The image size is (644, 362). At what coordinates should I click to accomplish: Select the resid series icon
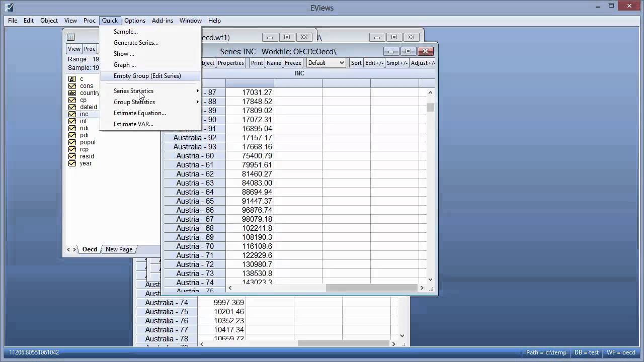pyautogui.click(x=72, y=156)
